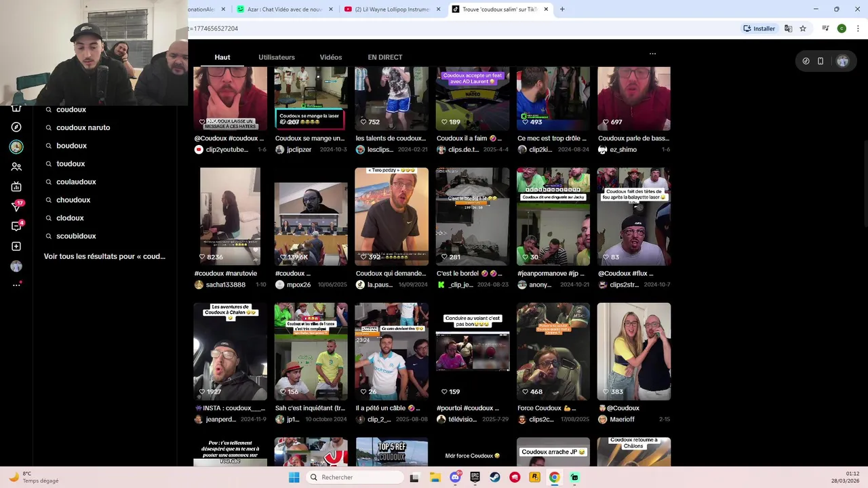Open the profile avatar at sidebar bottom
The image size is (868, 488).
[x=16, y=266]
